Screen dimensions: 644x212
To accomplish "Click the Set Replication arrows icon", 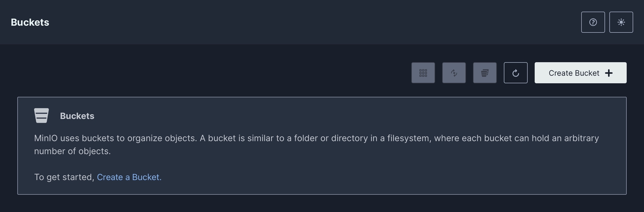I will click(x=454, y=73).
